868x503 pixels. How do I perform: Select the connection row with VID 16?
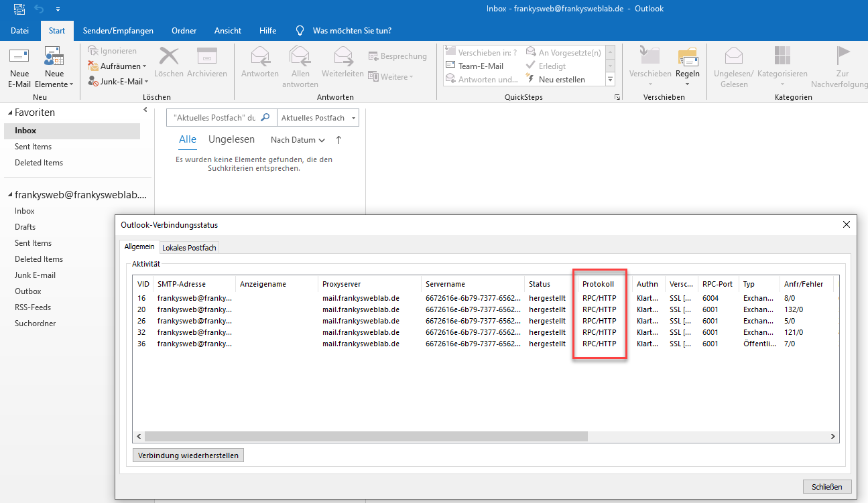click(485, 298)
